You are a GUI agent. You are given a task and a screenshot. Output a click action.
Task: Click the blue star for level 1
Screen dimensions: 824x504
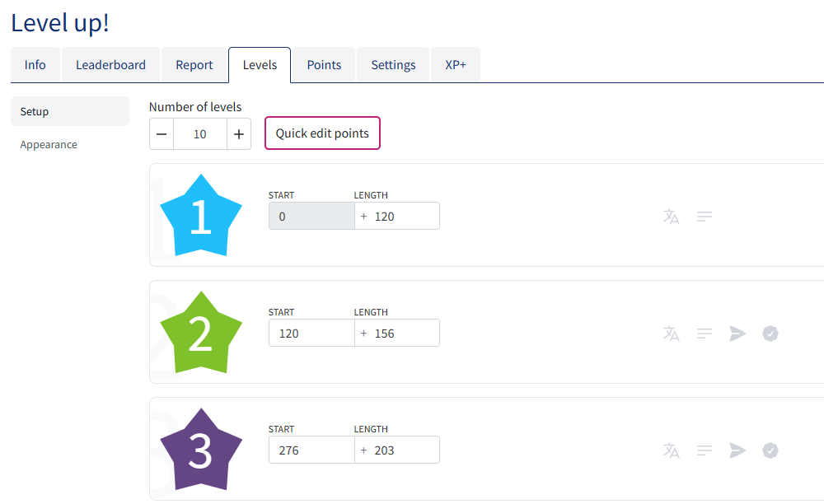(200, 215)
